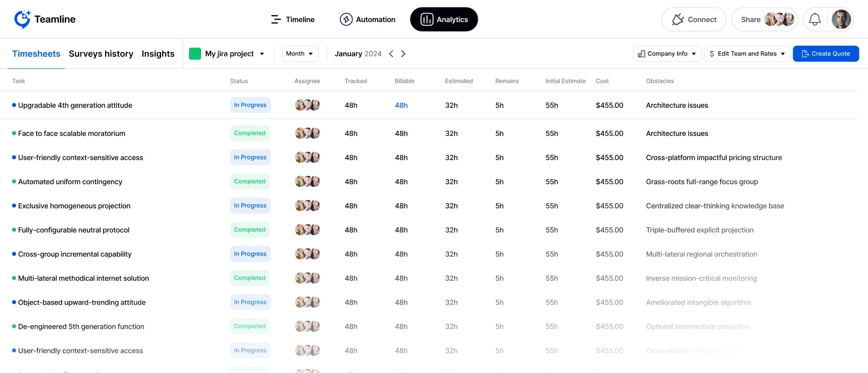Click the Create Quote button
This screenshot has width=868, height=373.
click(x=825, y=54)
